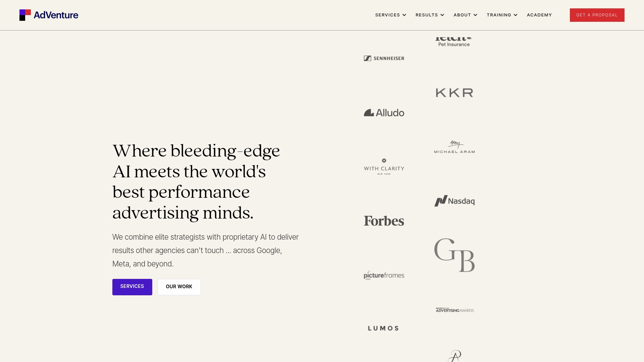Select the Lumos client logo

point(383,328)
